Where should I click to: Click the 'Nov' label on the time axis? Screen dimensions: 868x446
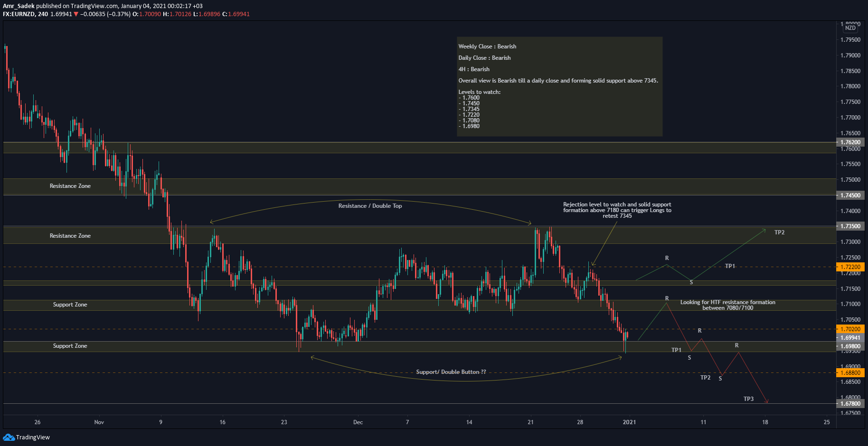[x=99, y=422]
